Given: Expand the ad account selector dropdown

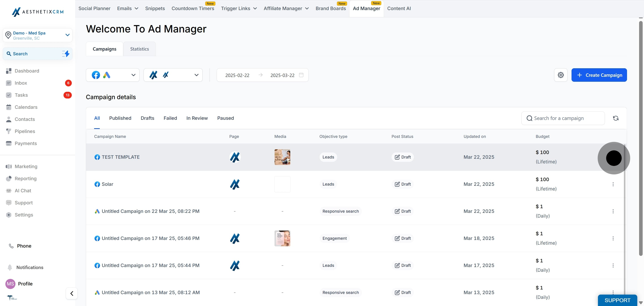Looking at the screenshot, I should (173, 75).
